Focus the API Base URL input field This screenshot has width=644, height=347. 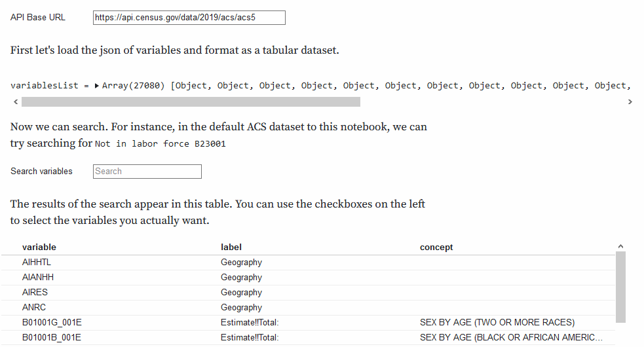pyautogui.click(x=189, y=18)
